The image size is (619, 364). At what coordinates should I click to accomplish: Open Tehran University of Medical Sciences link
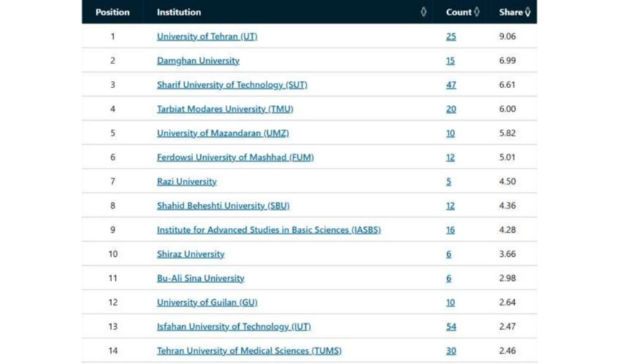(x=249, y=351)
